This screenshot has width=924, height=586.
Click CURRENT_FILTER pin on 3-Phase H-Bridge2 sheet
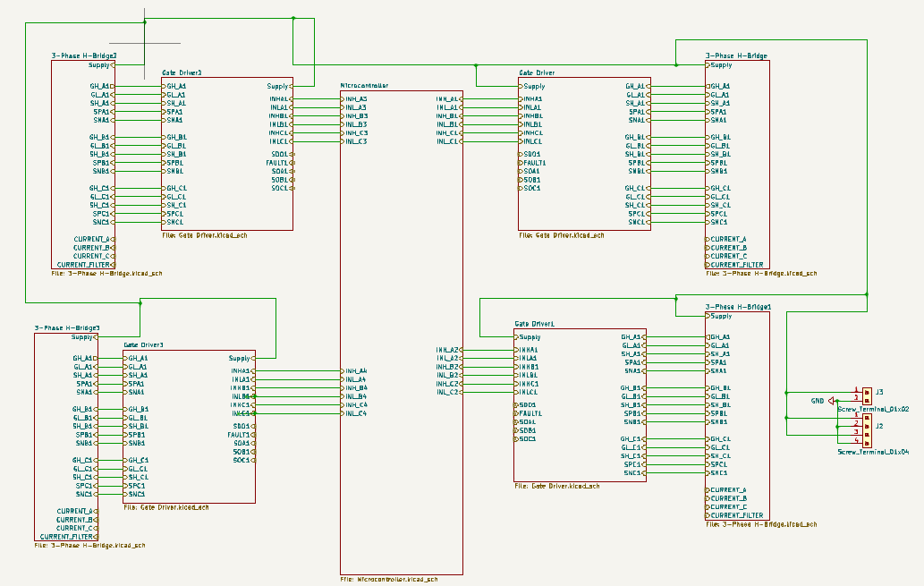(x=86, y=265)
